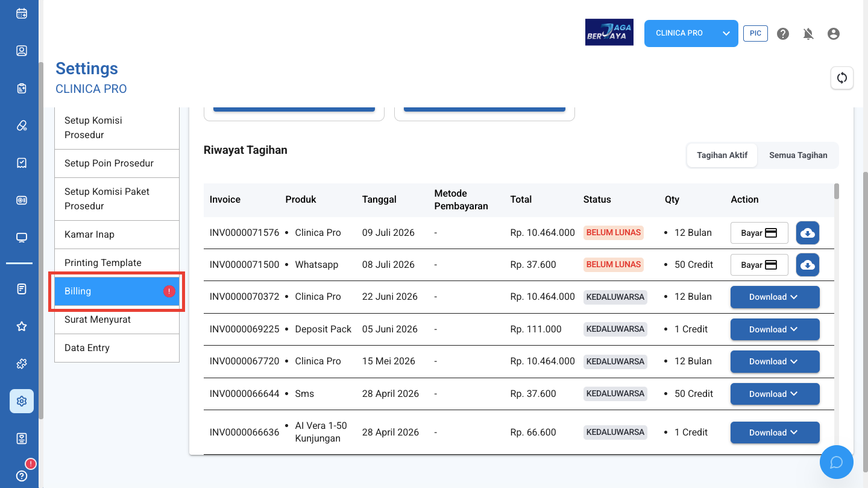Open the Printing Template settings menu
The image size is (868, 488).
117,263
